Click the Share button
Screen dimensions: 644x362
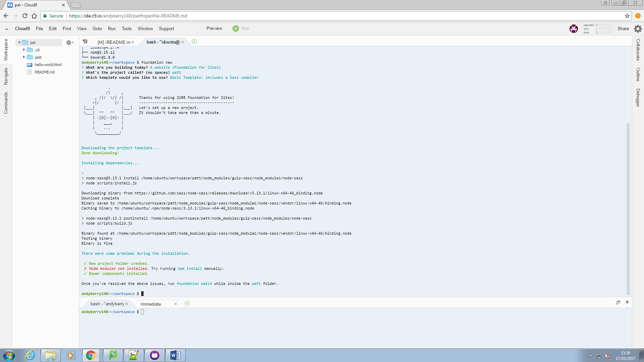623,29
